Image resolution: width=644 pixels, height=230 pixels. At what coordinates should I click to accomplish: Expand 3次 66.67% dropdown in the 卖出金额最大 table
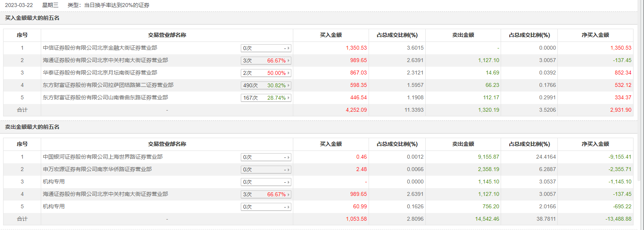pos(266,194)
